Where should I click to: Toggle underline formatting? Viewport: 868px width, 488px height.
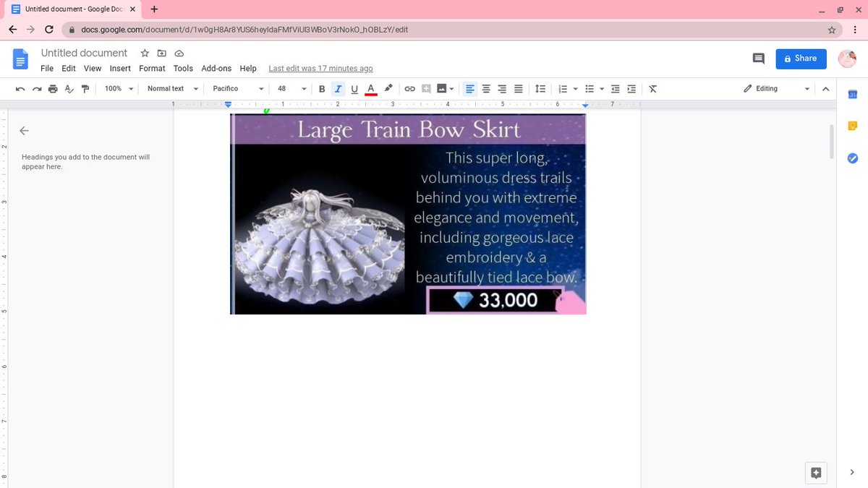pyautogui.click(x=354, y=89)
